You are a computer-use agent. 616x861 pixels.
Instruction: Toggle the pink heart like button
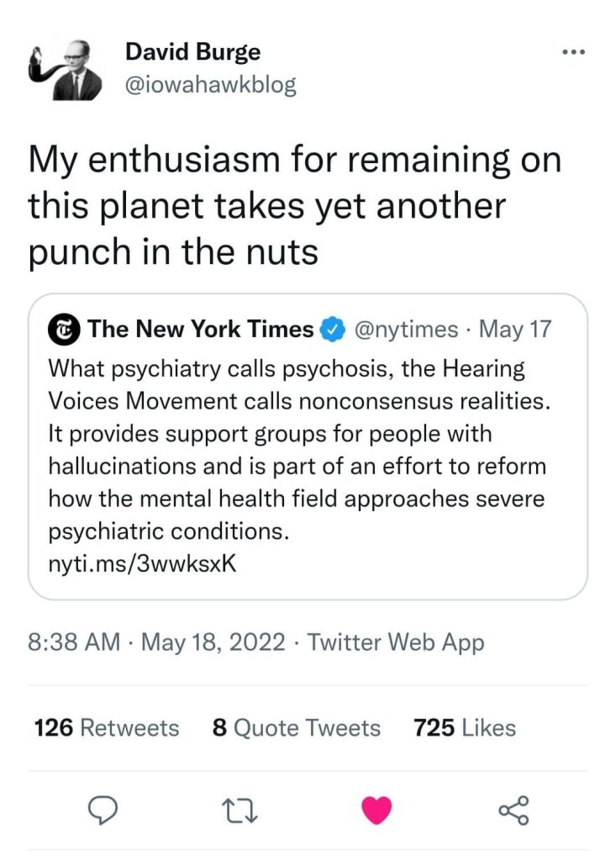click(376, 810)
